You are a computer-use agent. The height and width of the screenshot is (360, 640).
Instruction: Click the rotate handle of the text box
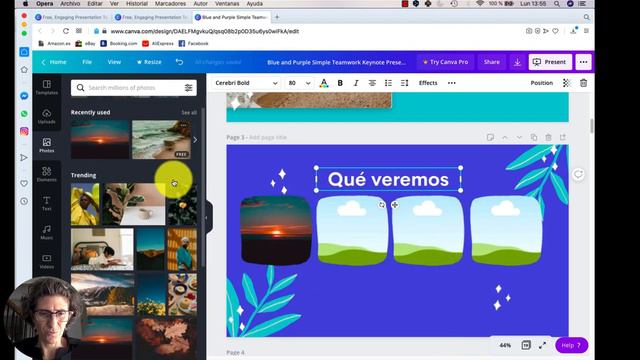(x=382, y=204)
